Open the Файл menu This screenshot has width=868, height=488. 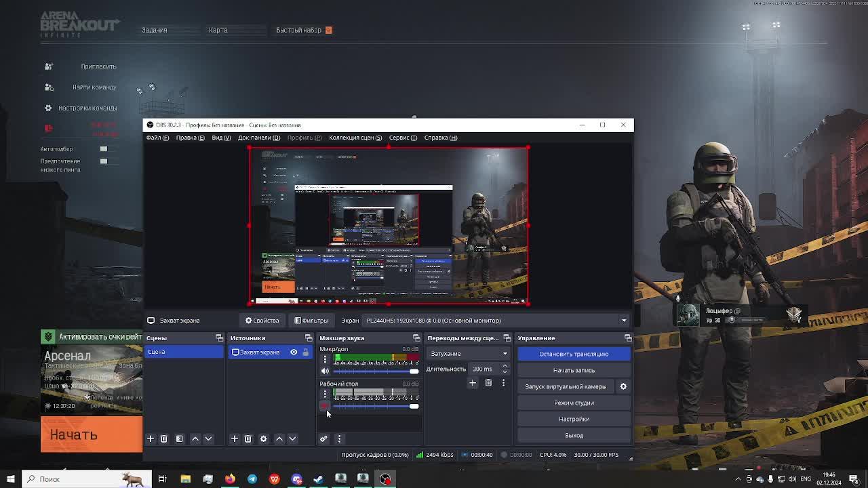157,138
